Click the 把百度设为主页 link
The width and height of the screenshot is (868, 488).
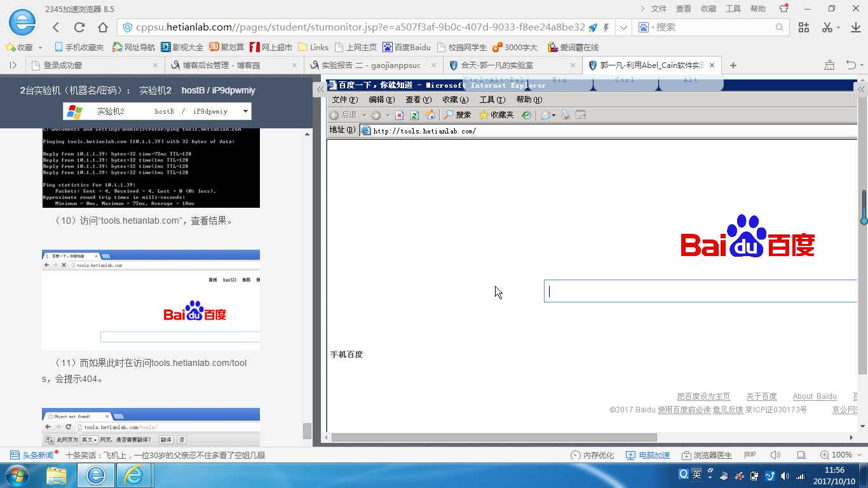click(703, 396)
